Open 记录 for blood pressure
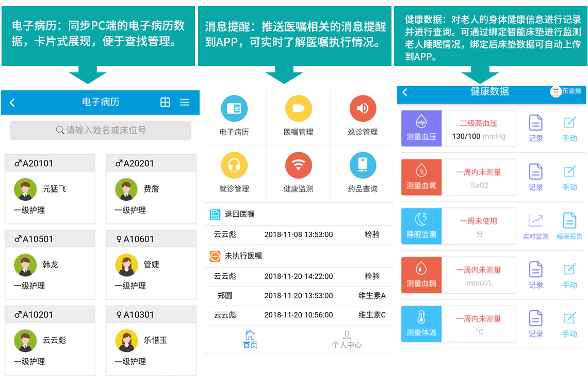This screenshot has width=588, height=384. pyautogui.click(x=536, y=128)
